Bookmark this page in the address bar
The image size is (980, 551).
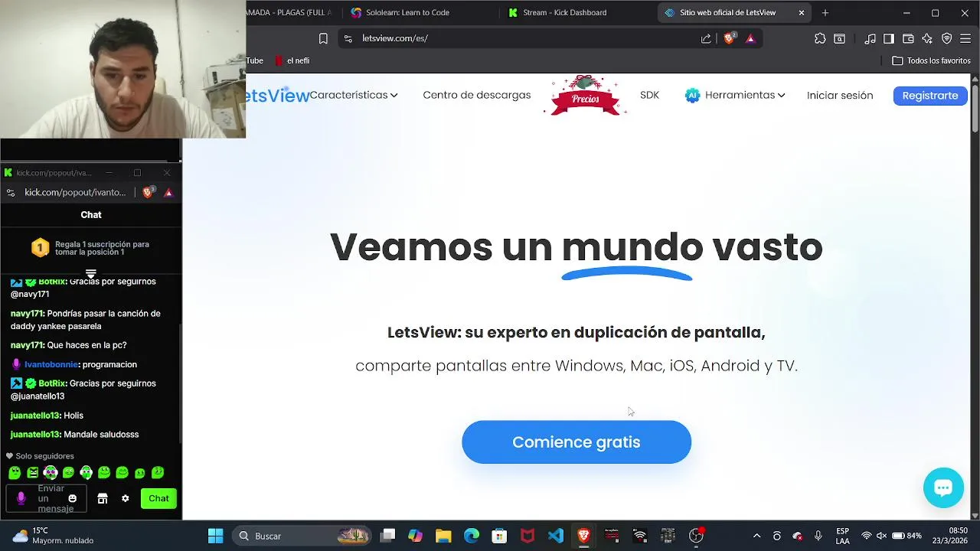click(323, 38)
